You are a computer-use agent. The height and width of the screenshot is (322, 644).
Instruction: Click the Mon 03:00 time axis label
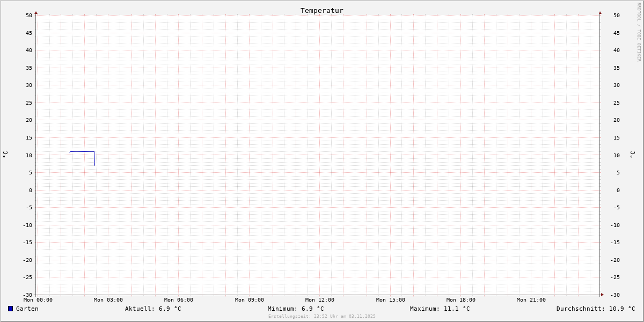[108, 300]
